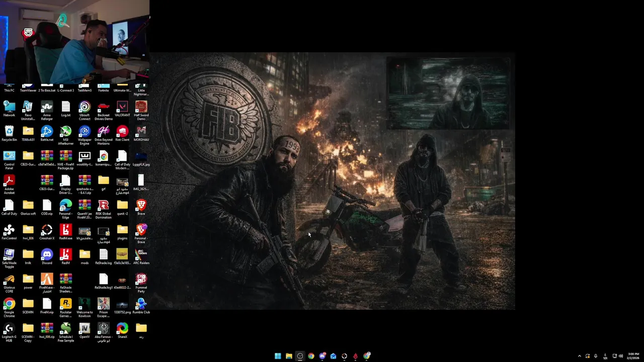644x362 pixels.
Task: Open the clock and date panel
Action: point(633,356)
